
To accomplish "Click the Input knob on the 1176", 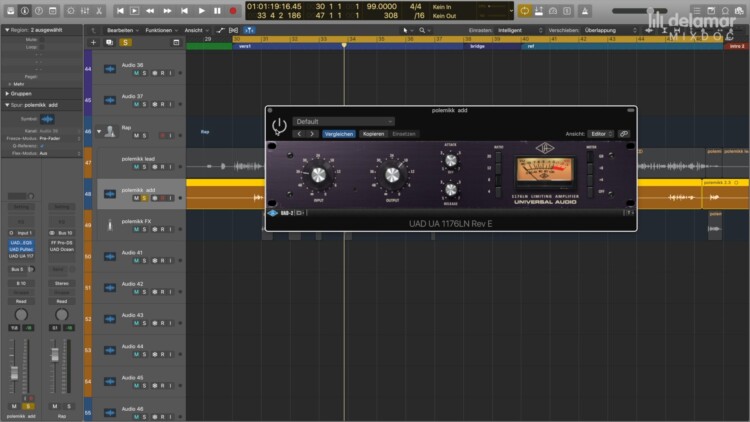I will (319, 175).
